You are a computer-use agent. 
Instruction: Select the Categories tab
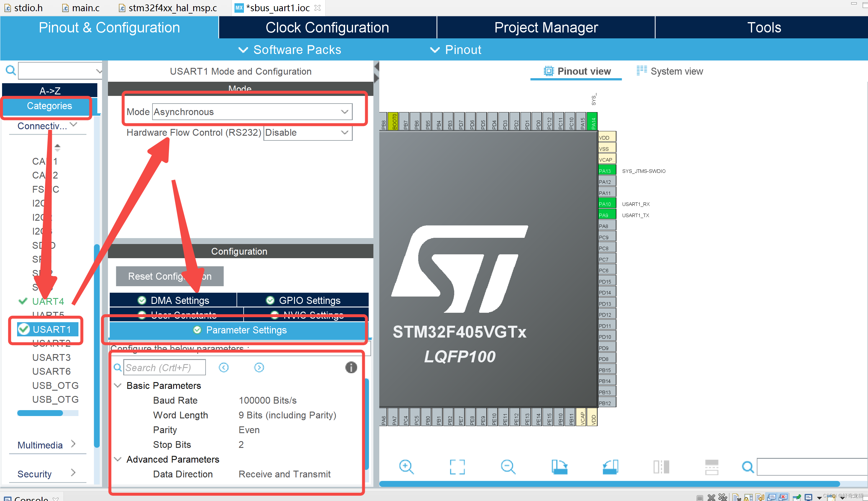click(x=50, y=106)
